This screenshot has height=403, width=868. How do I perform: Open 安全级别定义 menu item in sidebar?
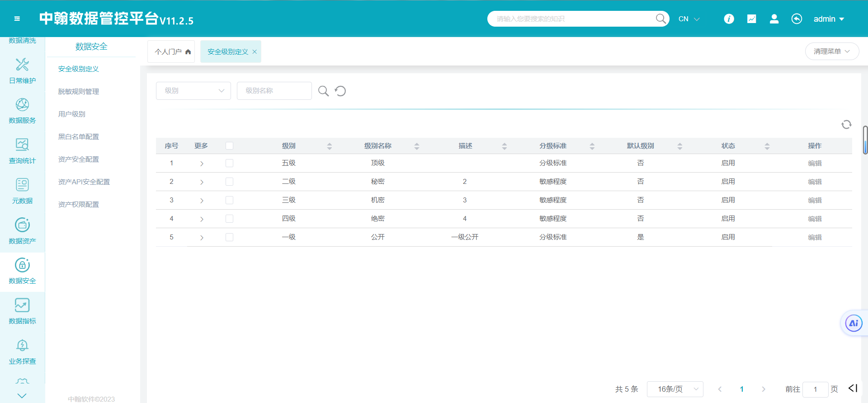79,69
